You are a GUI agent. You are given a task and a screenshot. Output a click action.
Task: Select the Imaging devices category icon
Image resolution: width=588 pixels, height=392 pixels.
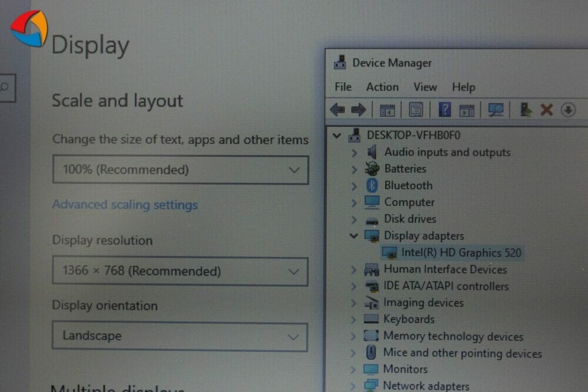[x=371, y=303]
